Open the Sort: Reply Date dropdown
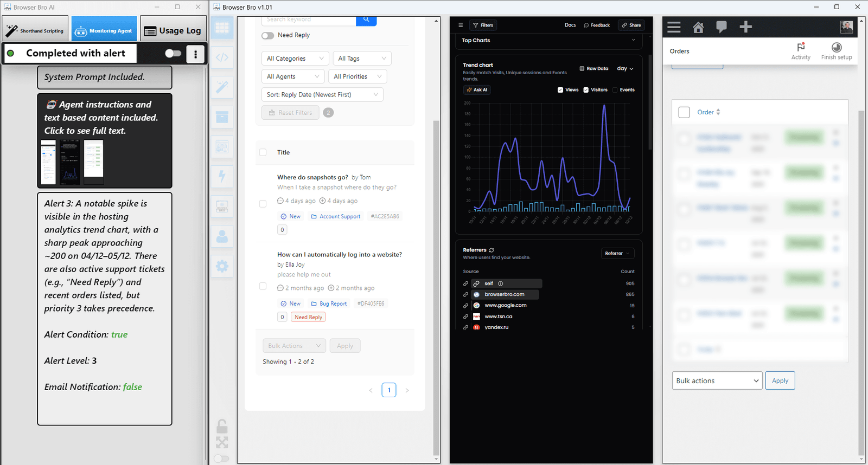 (x=322, y=95)
